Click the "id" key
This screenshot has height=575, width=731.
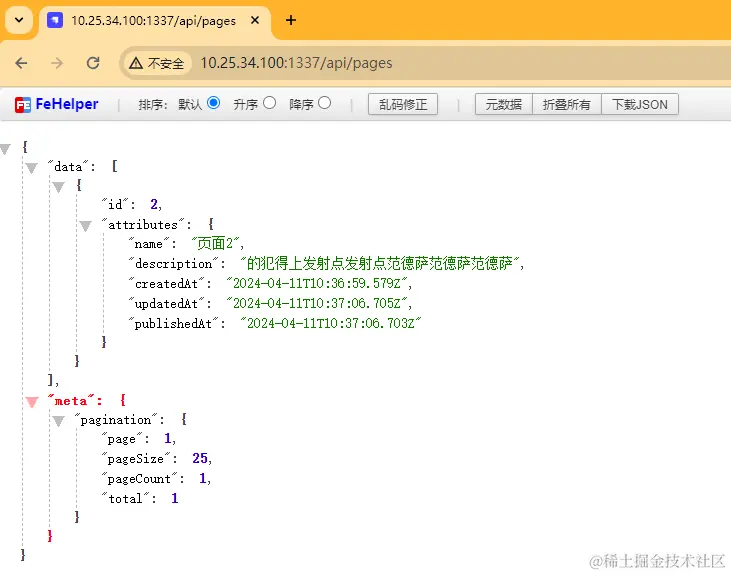click(x=115, y=204)
